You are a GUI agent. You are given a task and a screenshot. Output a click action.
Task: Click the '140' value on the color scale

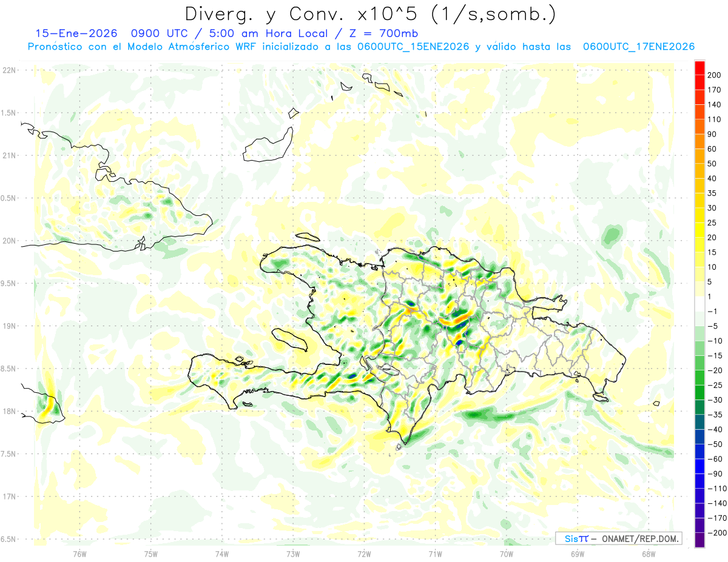(x=715, y=104)
